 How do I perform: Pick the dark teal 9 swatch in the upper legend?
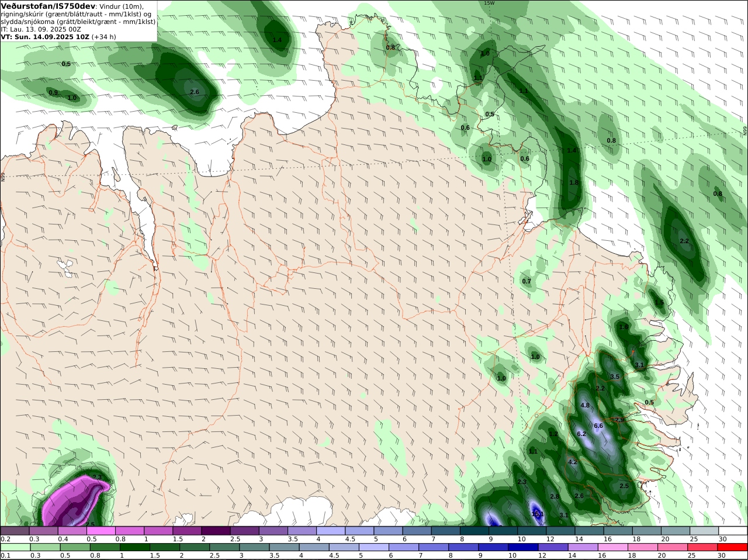503,531
